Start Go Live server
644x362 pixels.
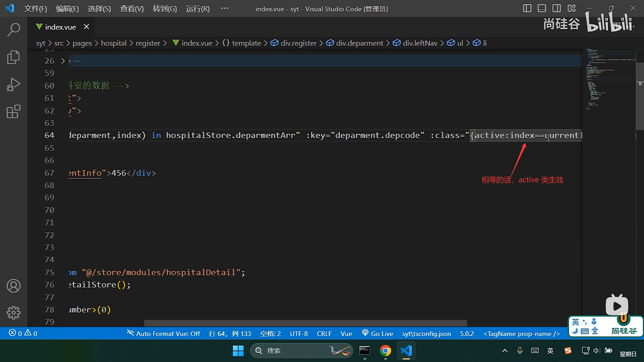(378, 334)
